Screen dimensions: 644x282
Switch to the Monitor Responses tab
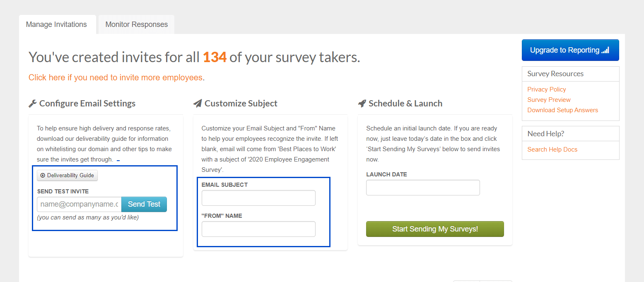136,24
